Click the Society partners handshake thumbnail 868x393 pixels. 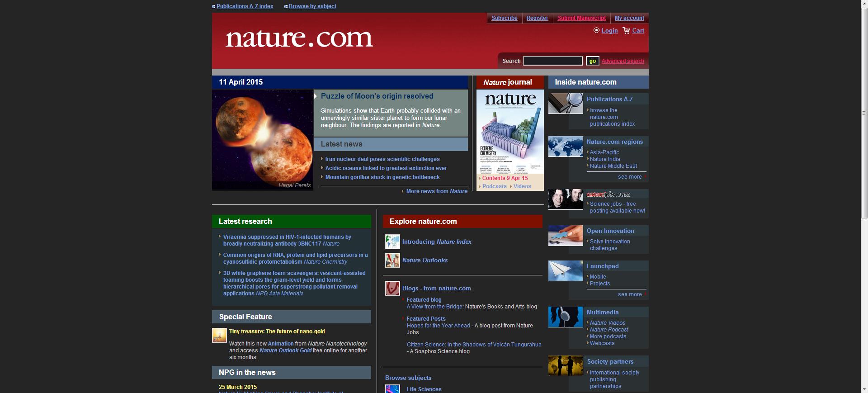(x=566, y=366)
